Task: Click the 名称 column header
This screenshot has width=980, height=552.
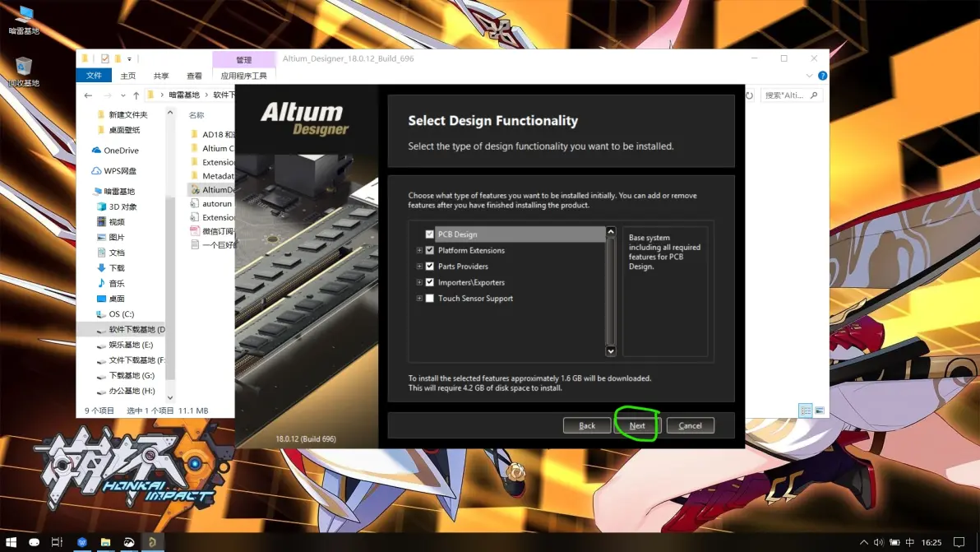Action: 196,115
